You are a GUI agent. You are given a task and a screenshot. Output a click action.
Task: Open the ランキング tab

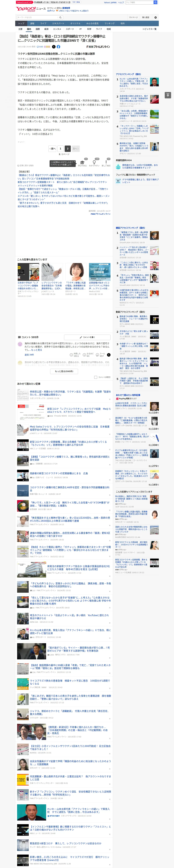[x=109, y=24]
